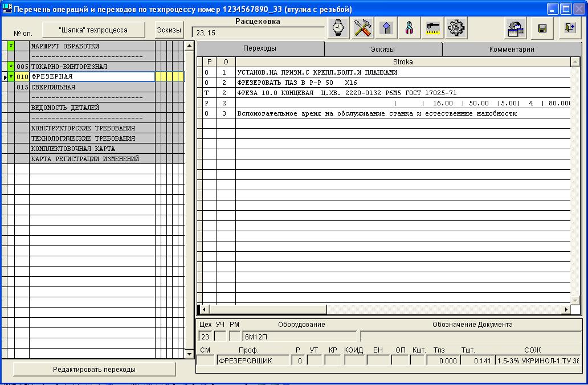Click the Расцеховка input field

(258, 32)
